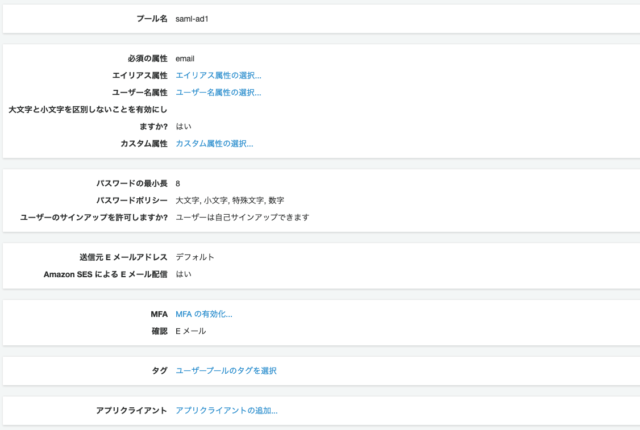Click the MFA の有効化 link
Viewport: 640px width, 430px height.
coord(204,314)
